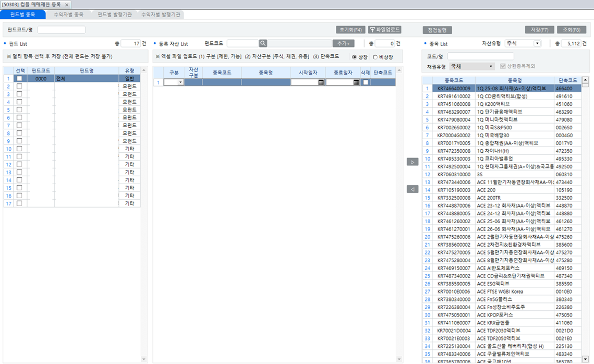The width and height of the screenshot is (594, 364).
Task: Click the 단축코드 column header in 종목 List
Action: pyautogui.click(x=567, y=80)
